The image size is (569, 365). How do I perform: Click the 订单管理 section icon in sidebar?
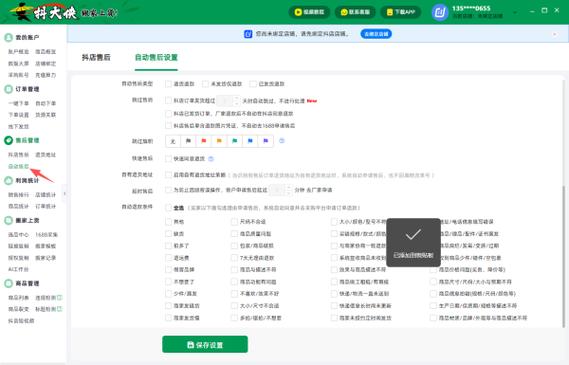point(8,89)
